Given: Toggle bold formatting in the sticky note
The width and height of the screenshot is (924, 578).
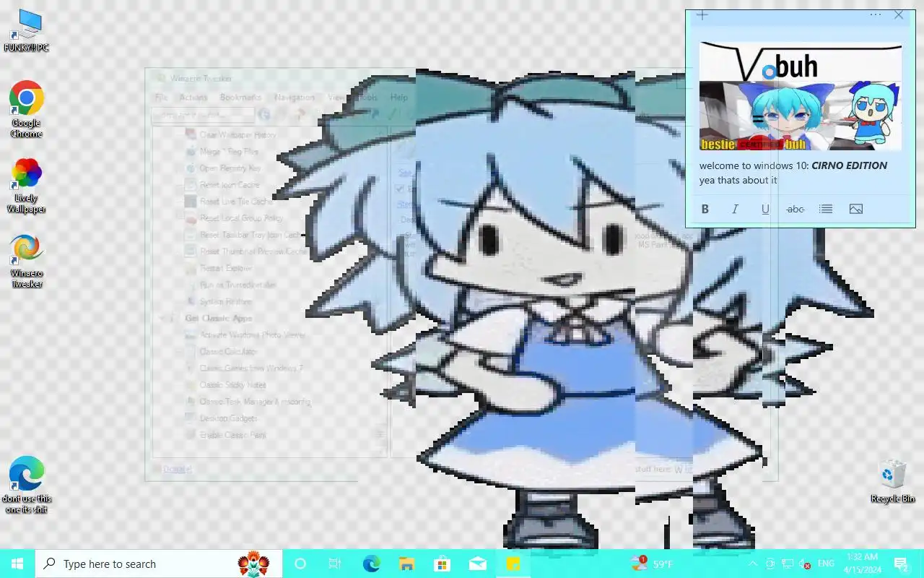Looking at the screenshot, I should pos(705,209).
